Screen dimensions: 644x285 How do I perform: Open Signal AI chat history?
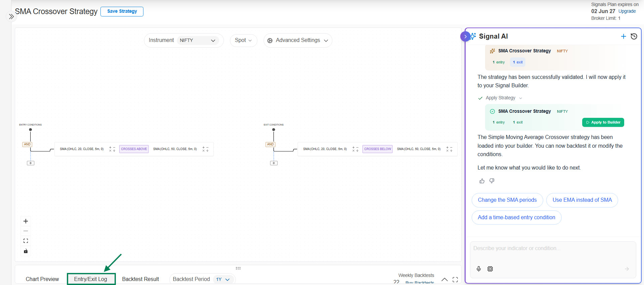pos(634,36)
